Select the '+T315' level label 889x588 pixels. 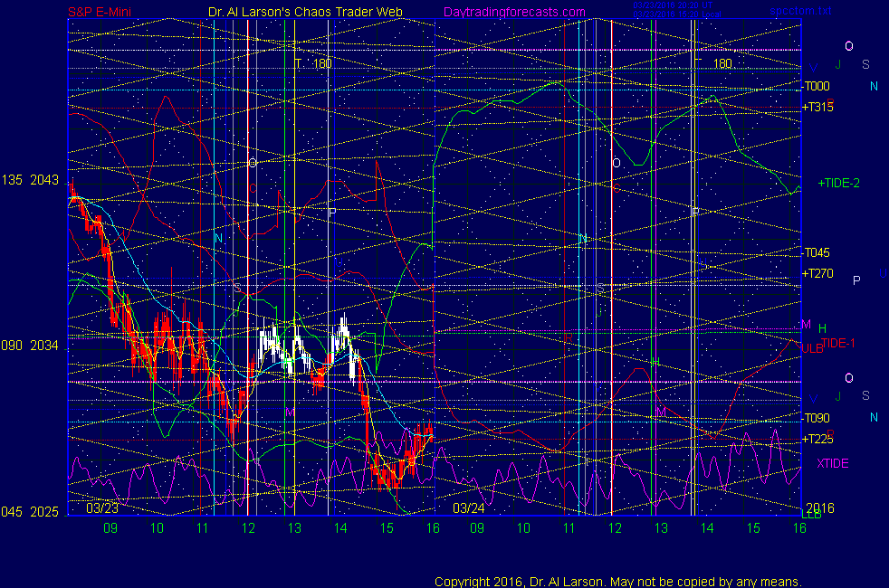tap(817, 107)
